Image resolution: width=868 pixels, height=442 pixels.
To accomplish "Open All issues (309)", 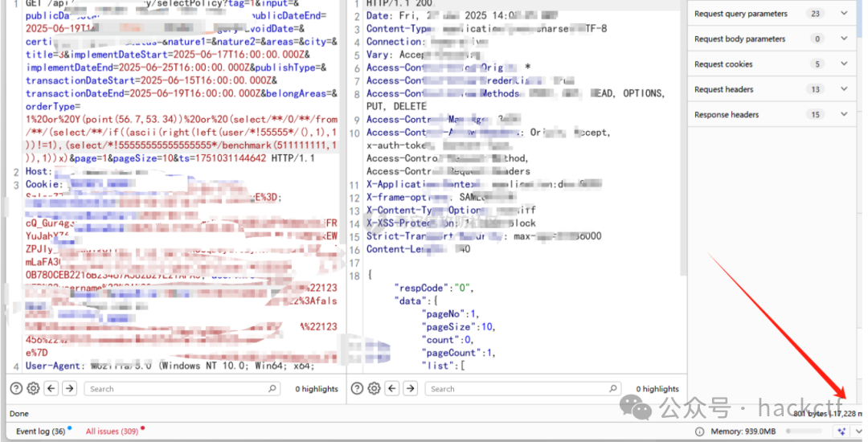I will pos(113,432).
